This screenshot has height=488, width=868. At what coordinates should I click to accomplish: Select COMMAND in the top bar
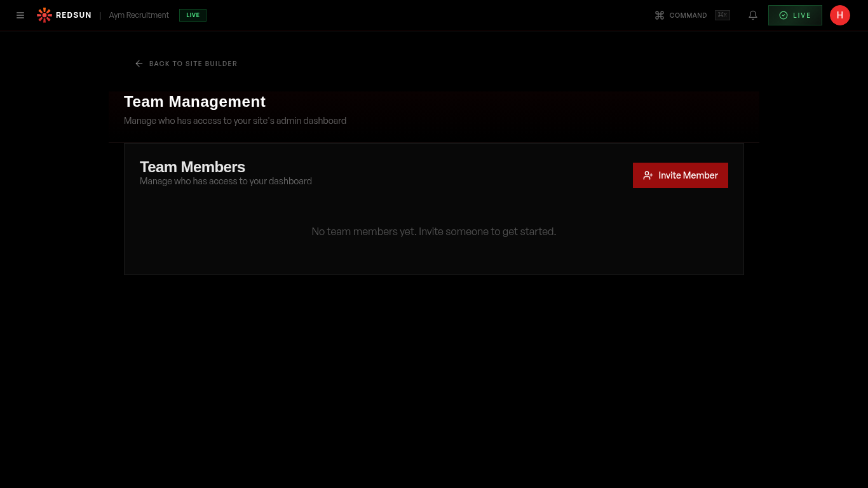click(x=688, y=15)
